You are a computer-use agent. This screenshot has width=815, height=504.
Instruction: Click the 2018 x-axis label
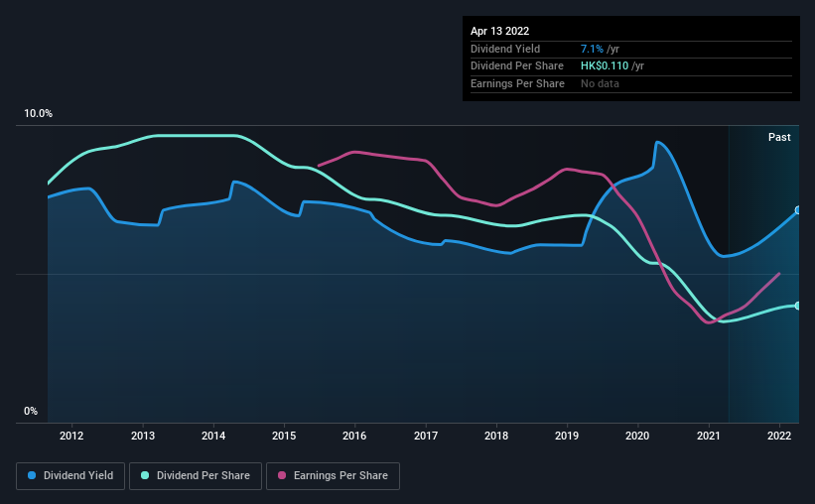click(496, 436)
